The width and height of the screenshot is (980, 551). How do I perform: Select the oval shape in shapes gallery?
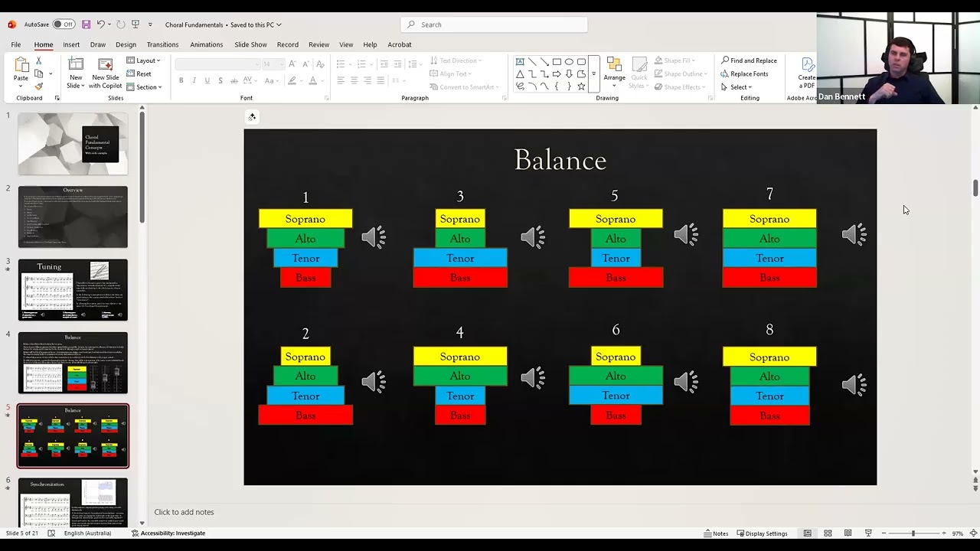[569, 62]
